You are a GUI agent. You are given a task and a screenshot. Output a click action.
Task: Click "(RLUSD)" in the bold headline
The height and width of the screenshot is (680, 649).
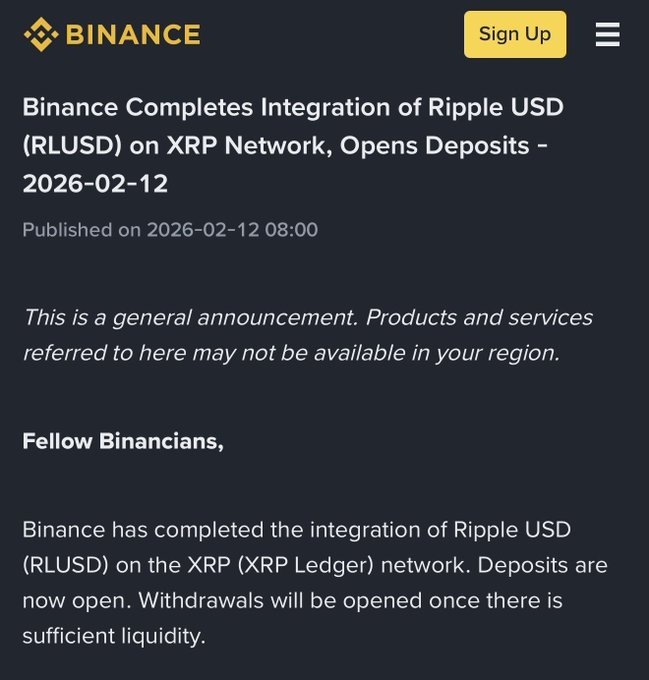coord(72,145)
